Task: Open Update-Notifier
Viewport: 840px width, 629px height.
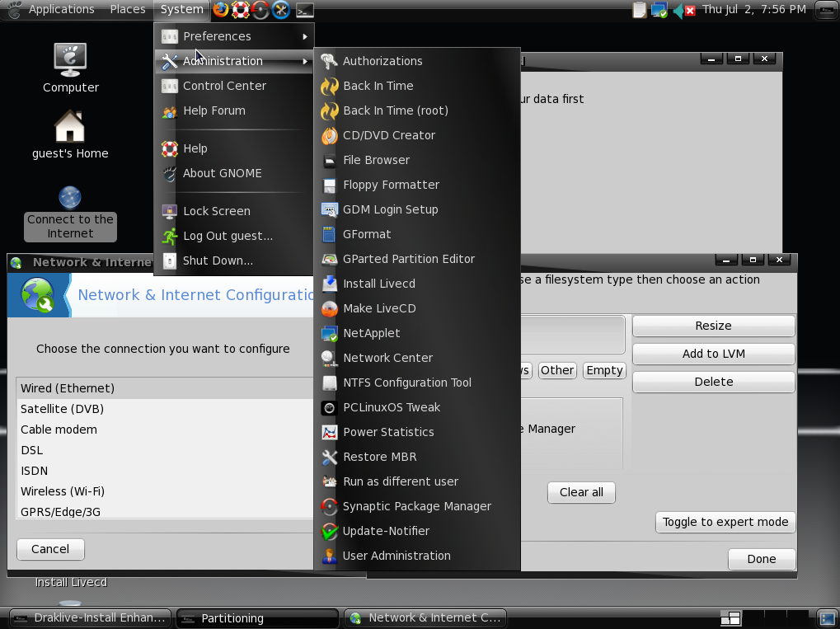Action: tap(417, 531)
